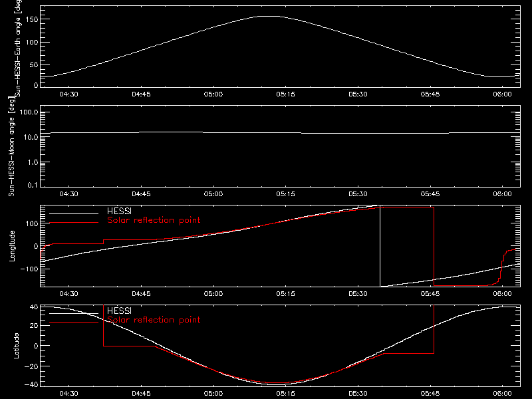Viewport: 532px width, 399px height.
Task: Click the 10.0 tick on Moon angle axis
Action: (x=31, y=138)
